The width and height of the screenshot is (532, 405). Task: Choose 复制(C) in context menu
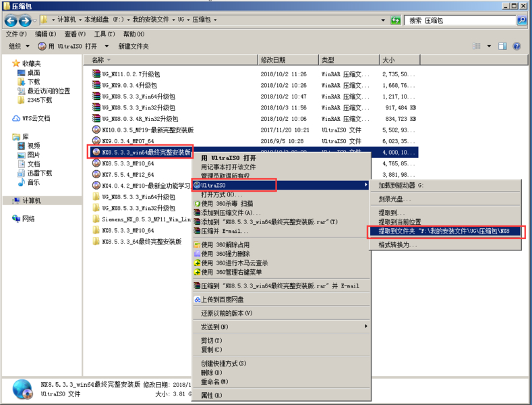pyautogui.click(x=280, y=350)
